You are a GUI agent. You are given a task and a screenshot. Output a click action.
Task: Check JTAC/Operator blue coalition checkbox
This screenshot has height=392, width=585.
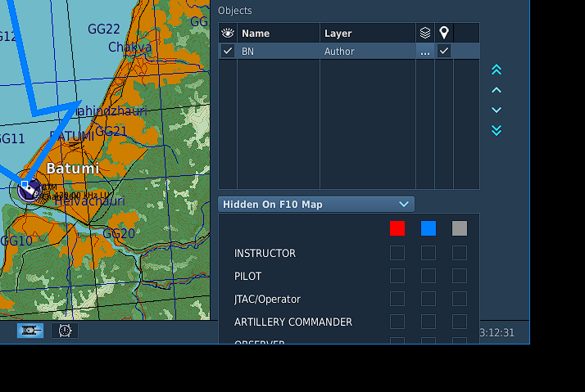[x=429, y=299]
